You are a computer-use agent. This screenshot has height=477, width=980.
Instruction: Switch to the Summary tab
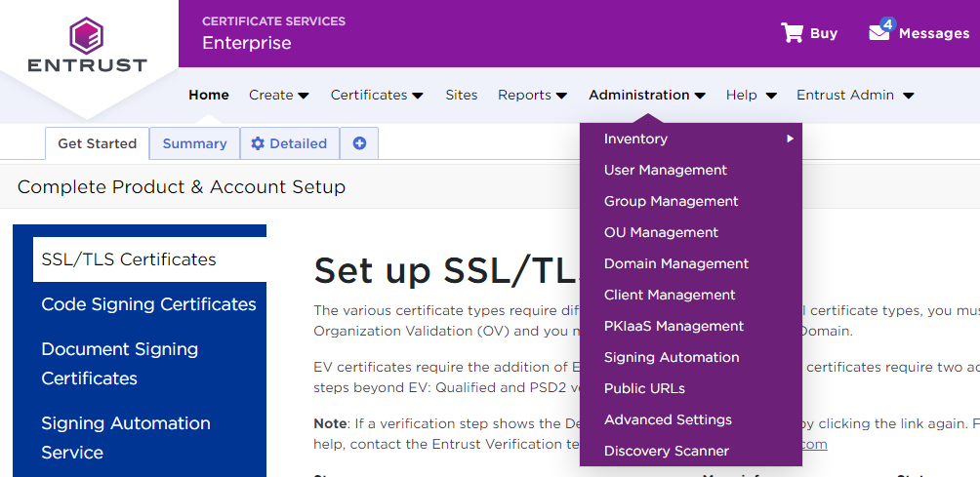click(x=194, y=143)
